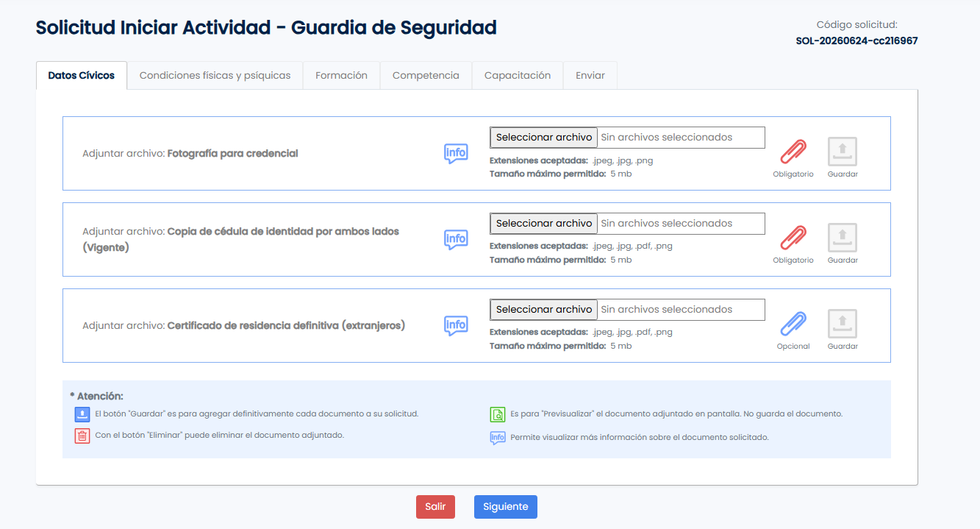Click blue Opcional paperclip for Certificado de residencia
This screenshot has height=529, width=980.
(793, 324)
